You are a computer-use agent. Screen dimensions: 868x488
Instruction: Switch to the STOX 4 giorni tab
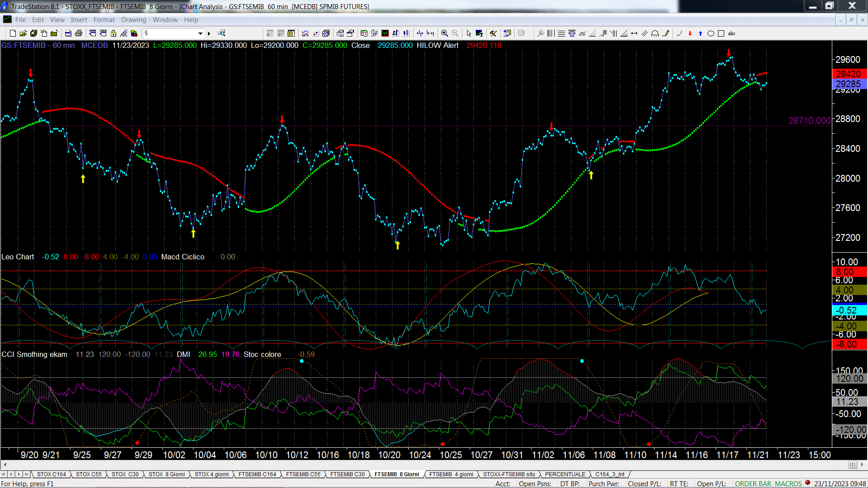(212, 474)
